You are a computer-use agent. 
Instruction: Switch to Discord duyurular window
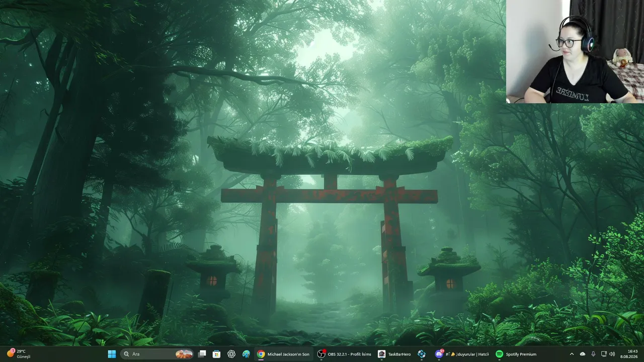[462, 354]
